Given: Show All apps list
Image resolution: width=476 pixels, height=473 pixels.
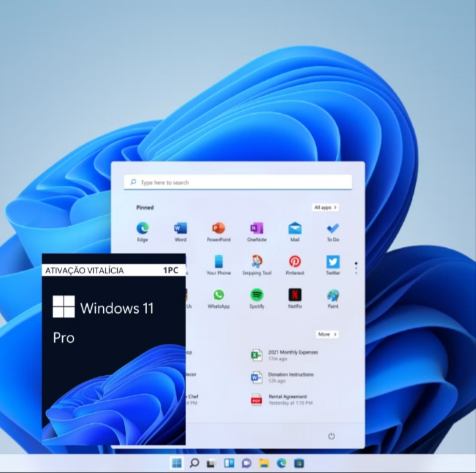Looking at the screenshot, I should (325, 208).
